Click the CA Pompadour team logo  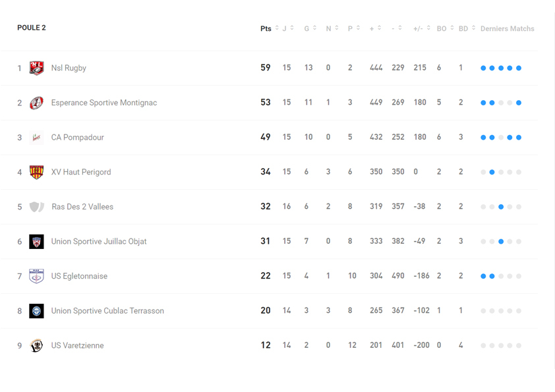[37, 138]
